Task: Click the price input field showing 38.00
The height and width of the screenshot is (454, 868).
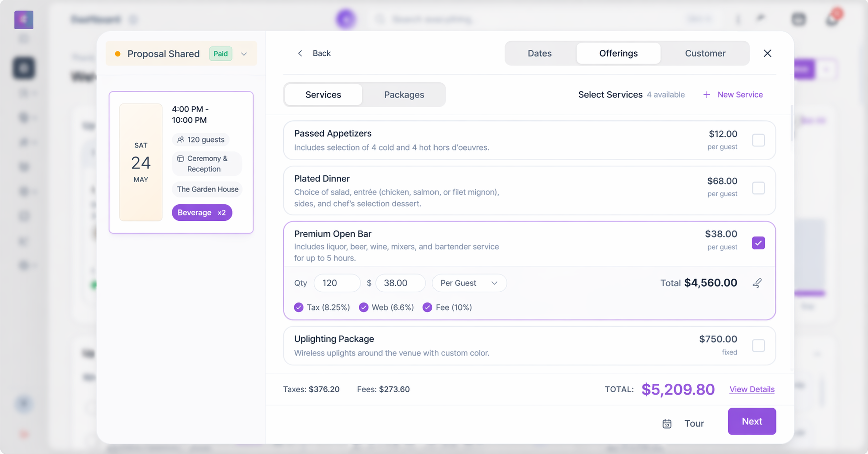Action: (x=400, y=283)
